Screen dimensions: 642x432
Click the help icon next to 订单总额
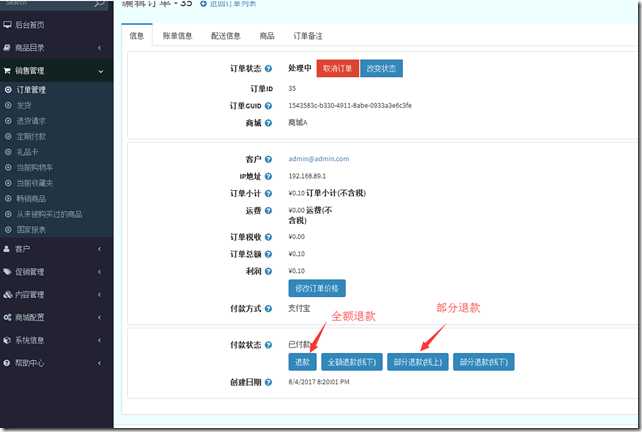tap(268, 254)
